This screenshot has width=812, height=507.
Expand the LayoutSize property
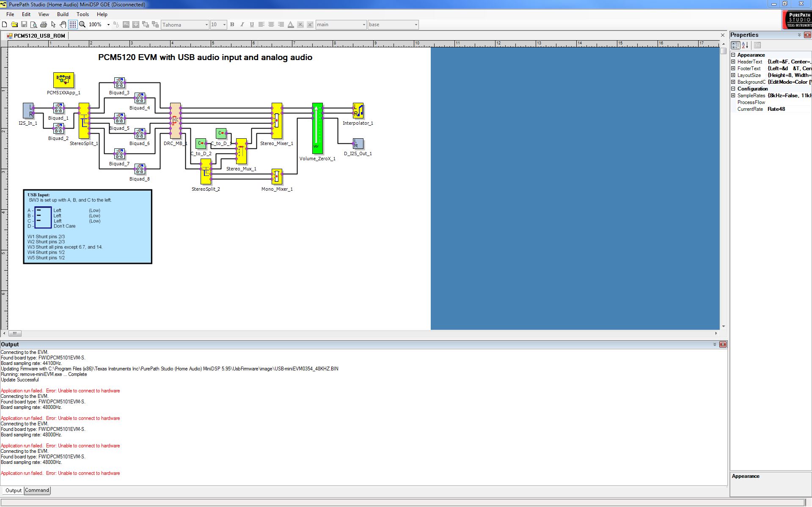(733, 75)
